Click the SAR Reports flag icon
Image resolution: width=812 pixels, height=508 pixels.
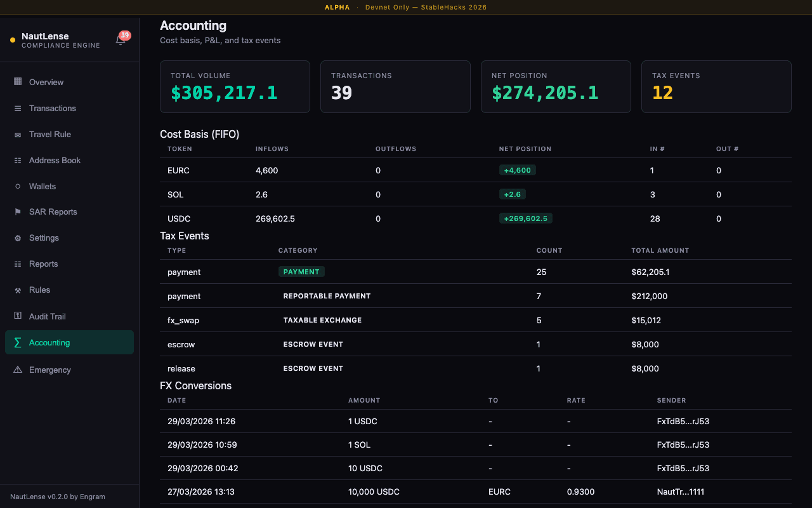point(18,212)
